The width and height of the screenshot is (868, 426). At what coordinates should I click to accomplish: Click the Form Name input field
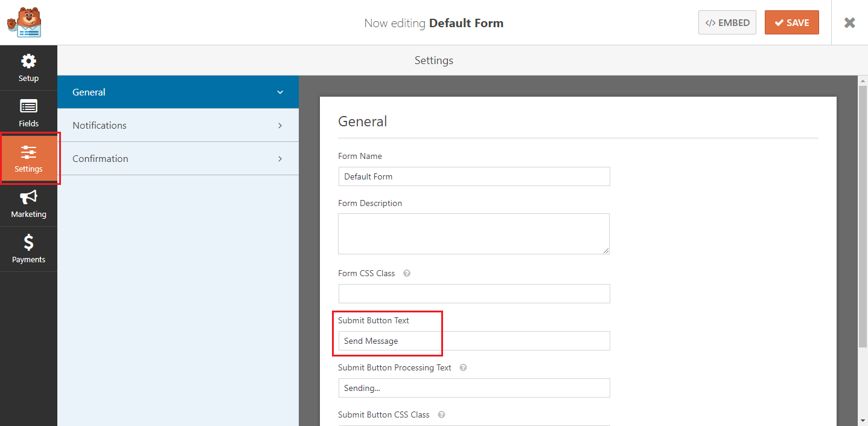[x=474, y=176]
